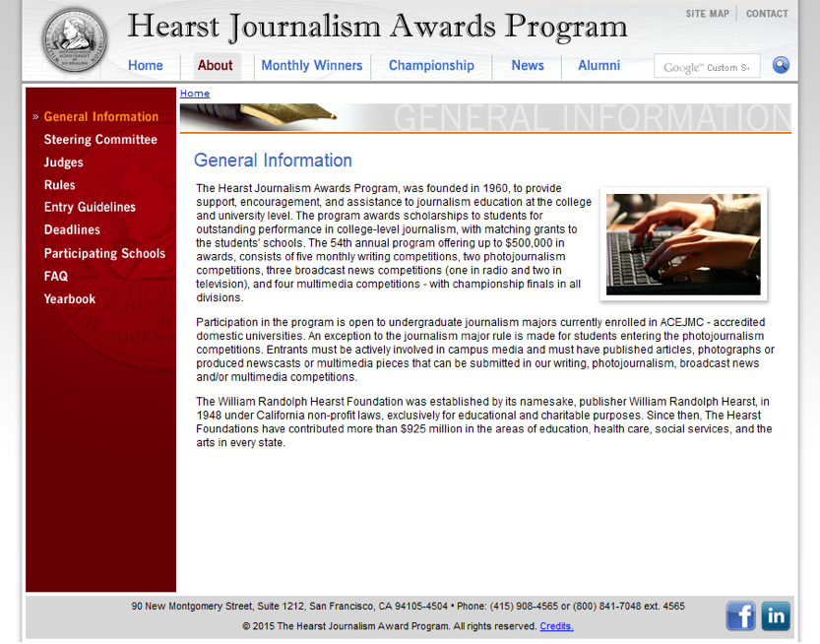820x644 pixels.
Task: Click the Hearst medallion logo
Action: click(75, 39)
